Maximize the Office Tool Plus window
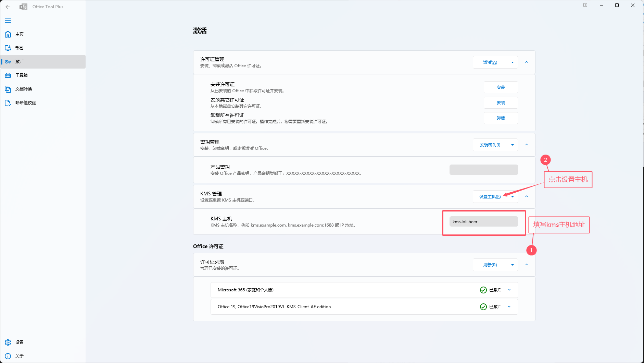644x363 pixels. (x=617, y=5)
